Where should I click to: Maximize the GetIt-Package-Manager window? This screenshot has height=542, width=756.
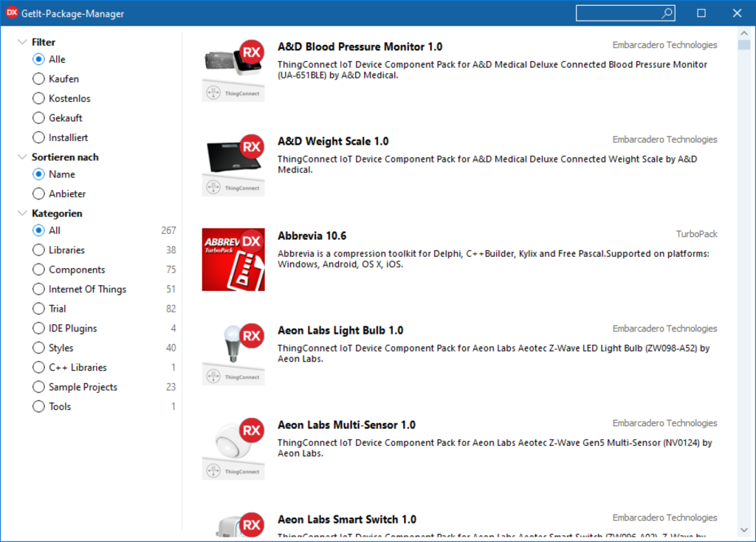pyautogui.click(x=701, y=13)
